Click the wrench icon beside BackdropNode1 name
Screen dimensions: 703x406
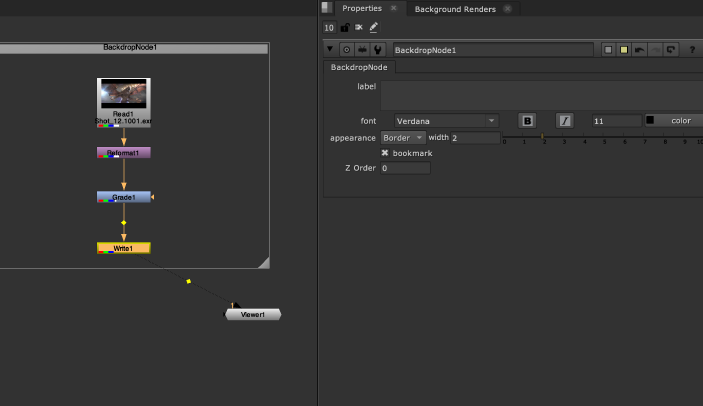pyautogui.click(x=378, y=50)
